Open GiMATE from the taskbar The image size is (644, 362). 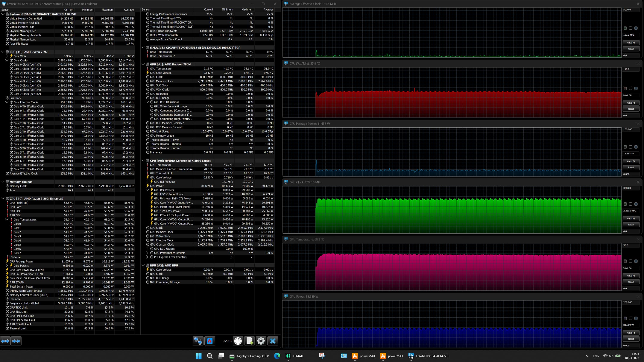[295, 356]
